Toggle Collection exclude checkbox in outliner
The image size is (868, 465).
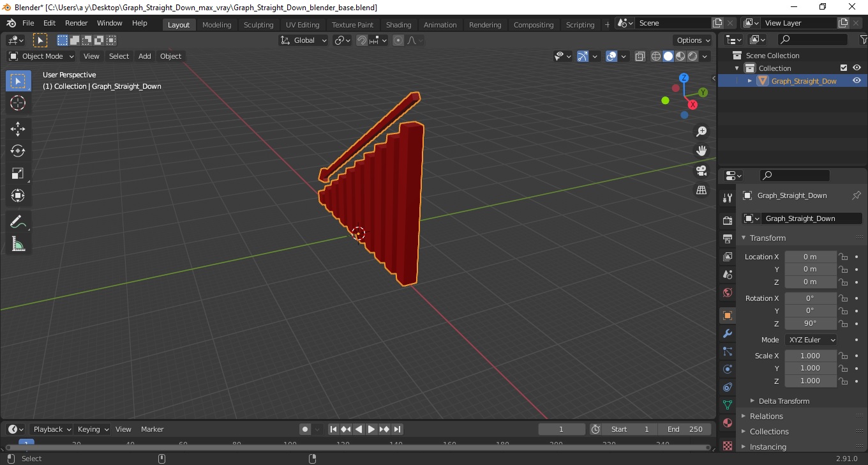tap(844, 68)
